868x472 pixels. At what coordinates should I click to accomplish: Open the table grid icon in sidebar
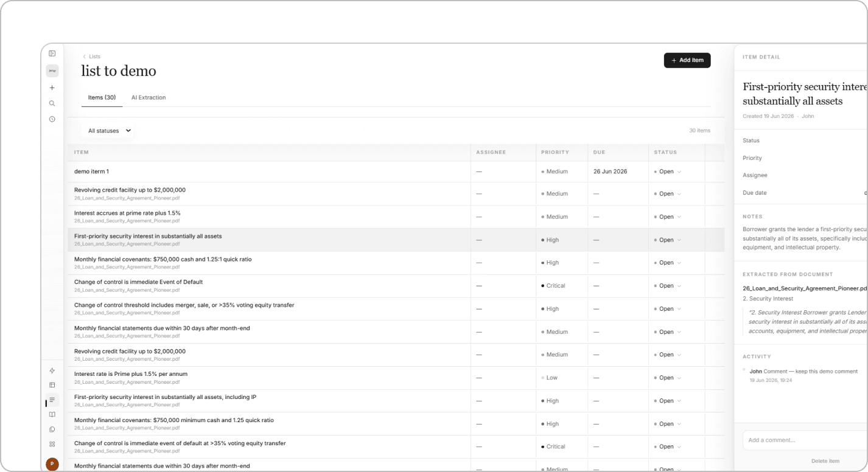click(52, 385)
